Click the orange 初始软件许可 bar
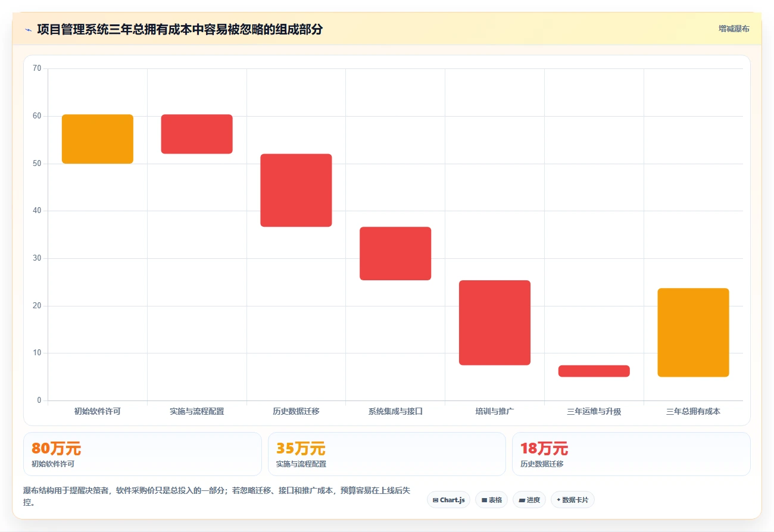 pos(98,139)
